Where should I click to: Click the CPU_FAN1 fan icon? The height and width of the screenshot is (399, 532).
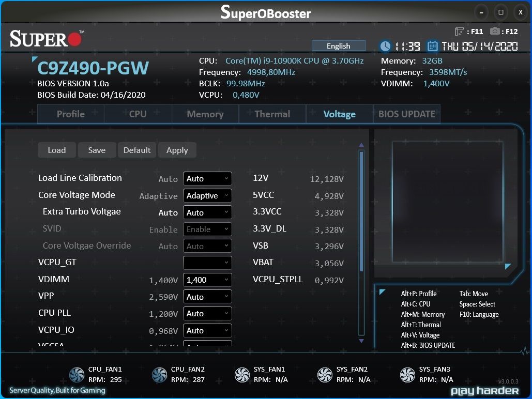click(x=77, y=375)
